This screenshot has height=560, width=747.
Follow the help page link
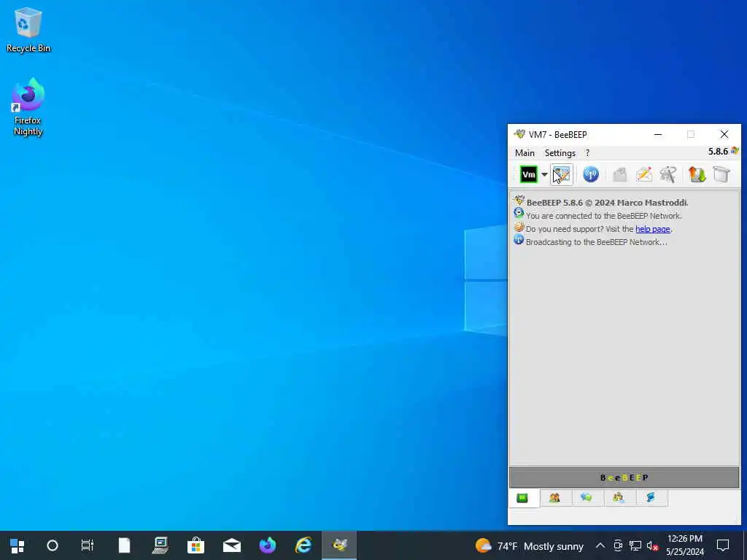pyautogui.click(x=653, y=229)
